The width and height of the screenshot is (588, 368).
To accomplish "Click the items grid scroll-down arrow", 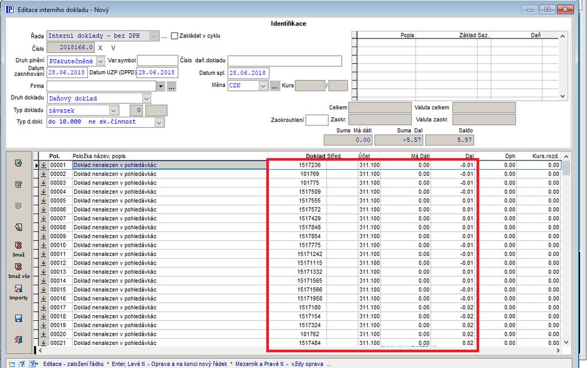I will (x=566, y=342).
